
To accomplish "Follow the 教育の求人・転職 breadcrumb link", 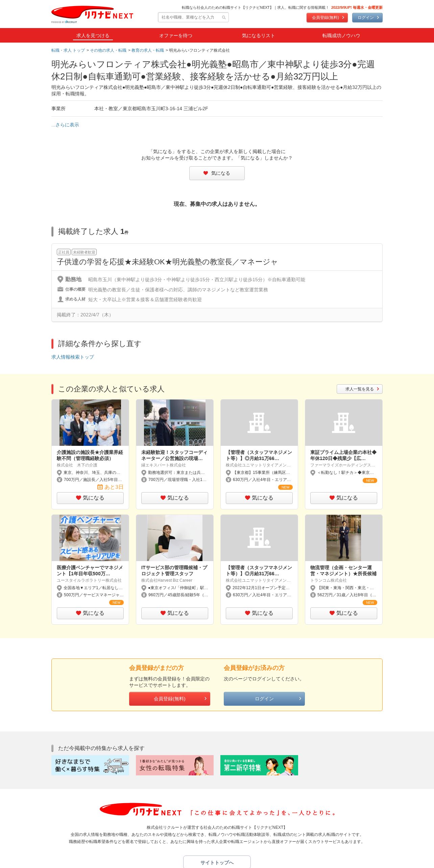I will pos(148,50).
